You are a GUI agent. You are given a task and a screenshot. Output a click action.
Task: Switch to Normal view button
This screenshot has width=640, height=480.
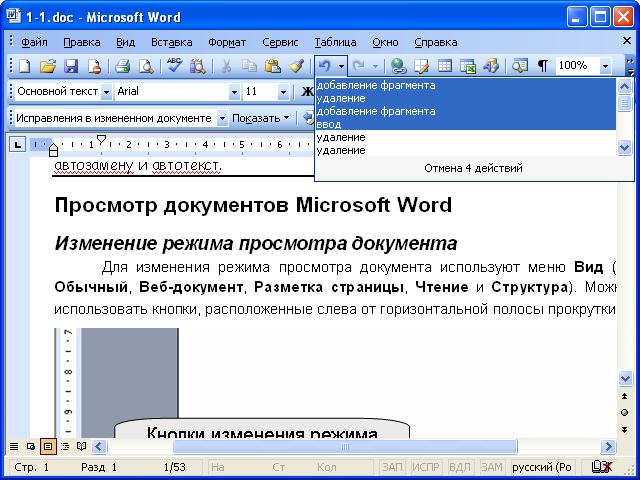click(14, 447)
